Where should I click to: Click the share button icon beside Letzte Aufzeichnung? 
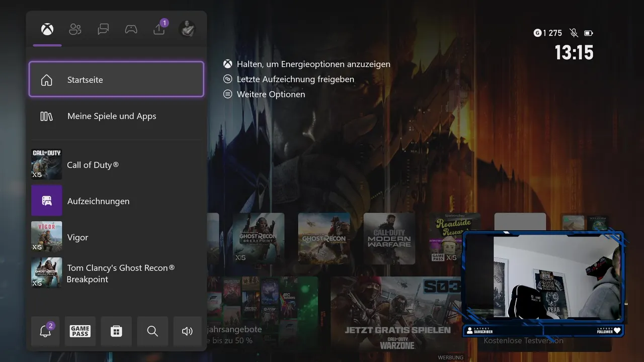(x=228, y=79)
